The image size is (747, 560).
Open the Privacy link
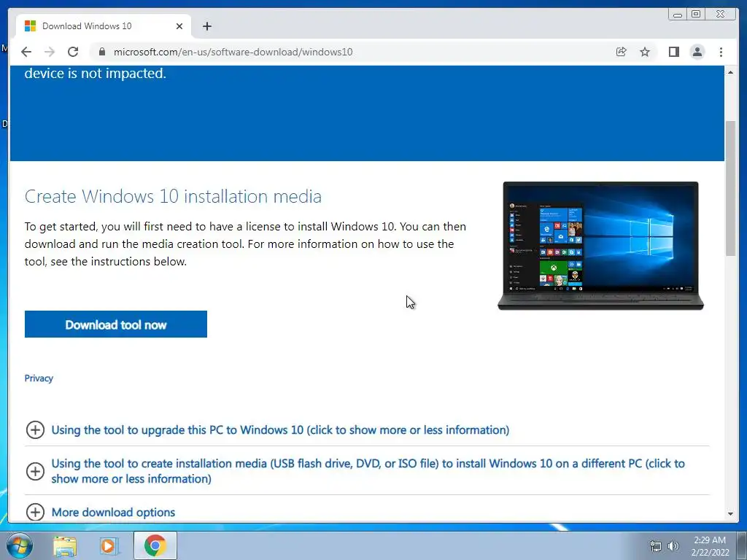pyautogui.click(x=39, y=378)
